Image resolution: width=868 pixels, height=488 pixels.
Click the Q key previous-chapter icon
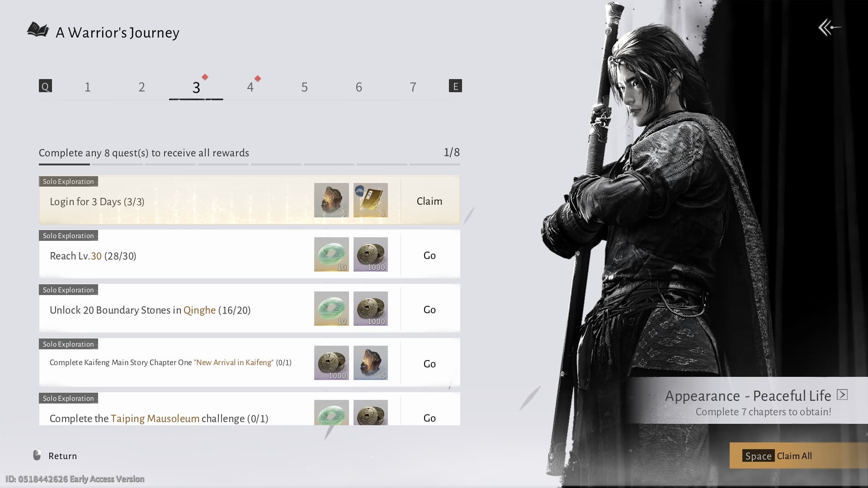point(45,85)
